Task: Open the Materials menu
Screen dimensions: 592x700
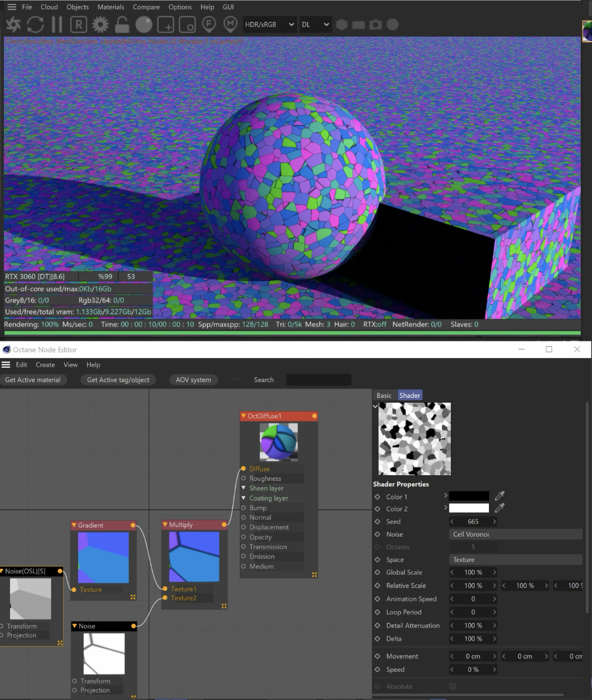Action: coord(111,7)
